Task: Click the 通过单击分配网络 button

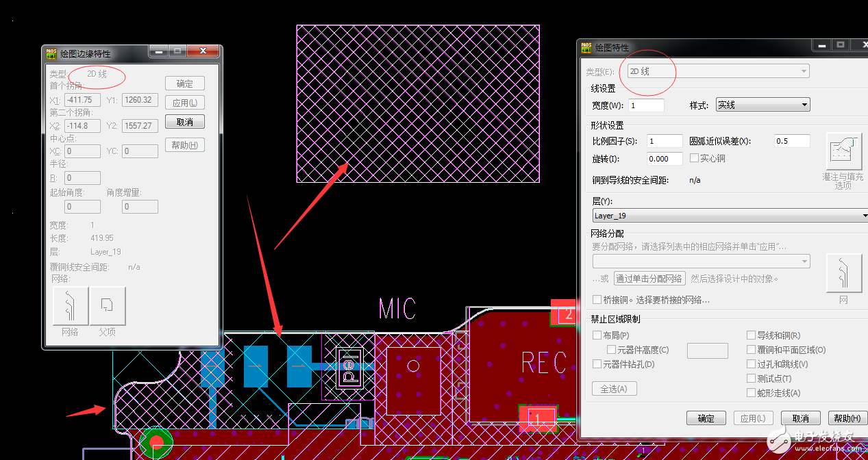Action: [x=649, y=279]
